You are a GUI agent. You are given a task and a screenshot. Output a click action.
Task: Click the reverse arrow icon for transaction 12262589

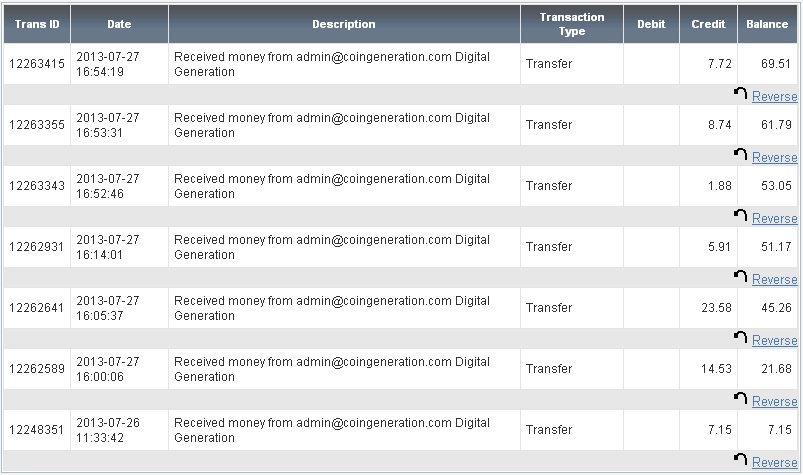pyautogui.click(x=741, y=399)
